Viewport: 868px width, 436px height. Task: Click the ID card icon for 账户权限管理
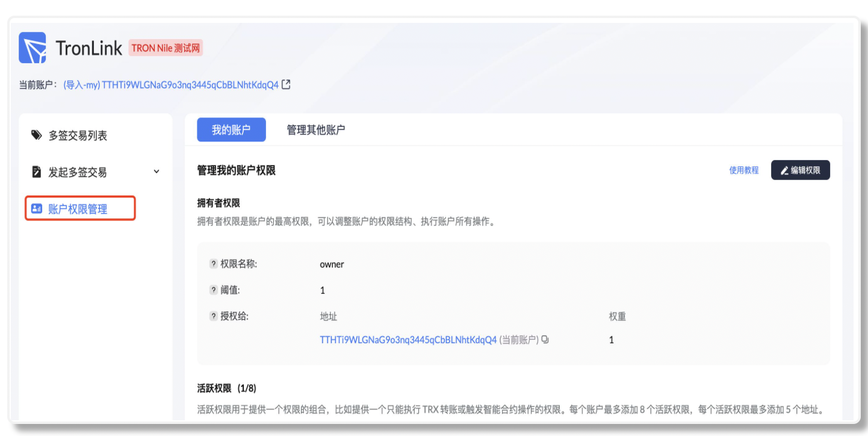37,209
